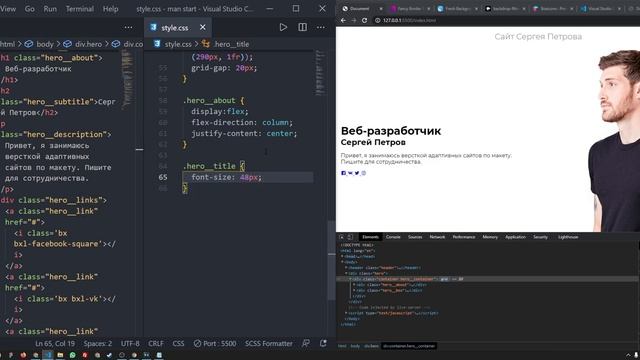The width and height of the screenshot is (640, 360).
Task: Open the View menu
Action: (x=8, y=9)
